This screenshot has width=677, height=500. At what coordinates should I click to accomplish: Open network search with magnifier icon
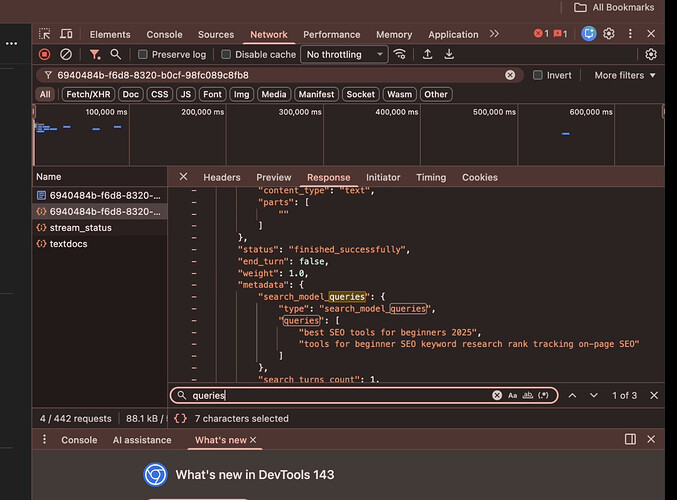(116, 54)
